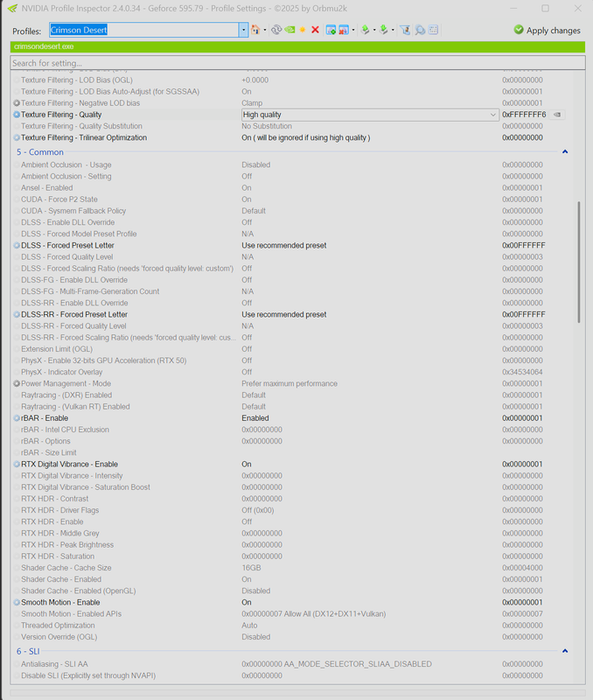
Task: Delete the current profile with the red X icon
Action: click(315, 30)
